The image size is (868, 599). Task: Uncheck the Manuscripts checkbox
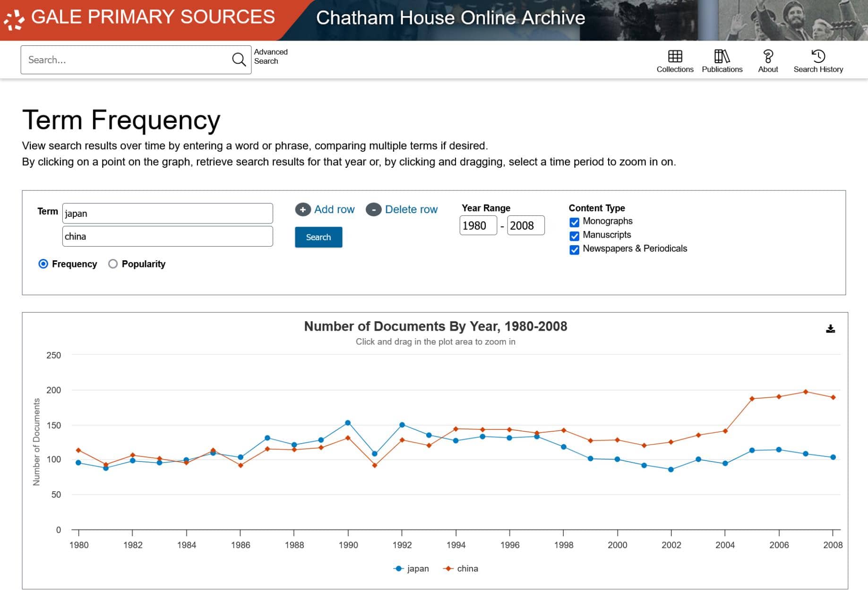pyautogui.click(x=574, y=236)
